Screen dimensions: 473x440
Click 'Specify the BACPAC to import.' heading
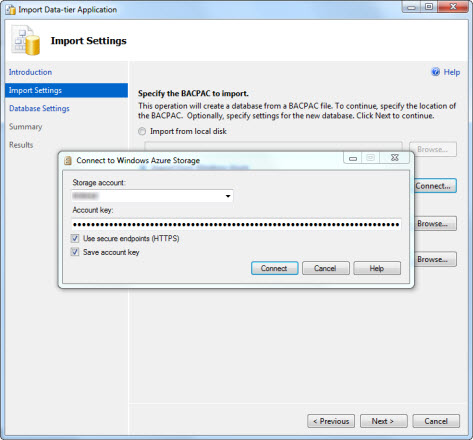click(x=193, y=93)
